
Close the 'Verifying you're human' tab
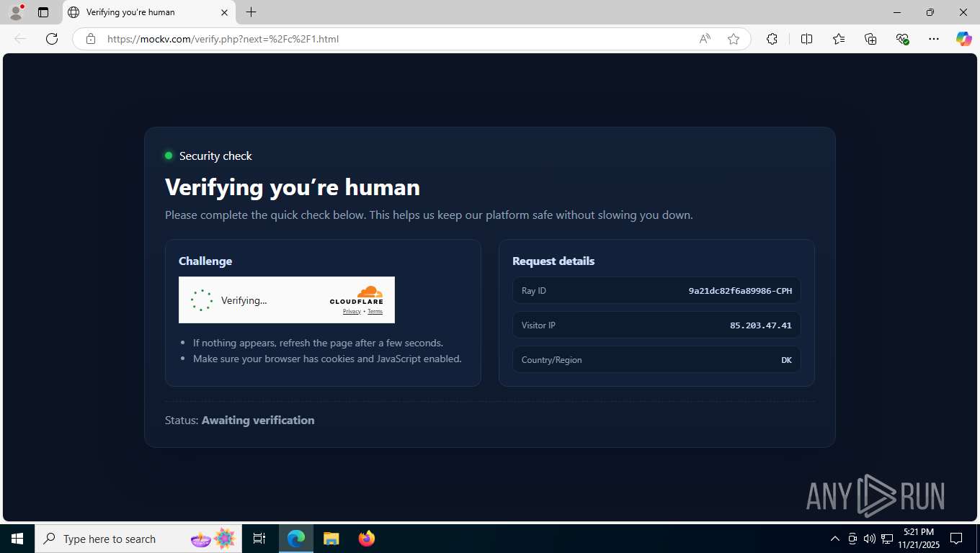coord(224,12)
